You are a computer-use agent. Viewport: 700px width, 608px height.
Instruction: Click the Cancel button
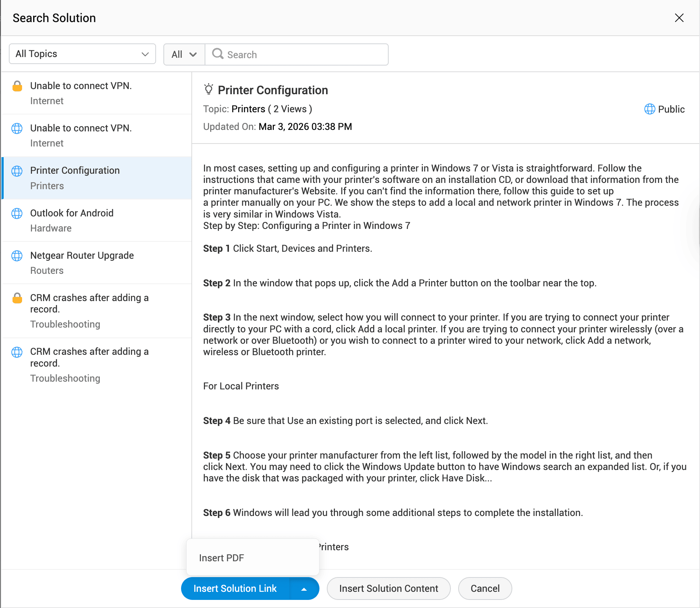pyautogui.click(x=485, y=588)
